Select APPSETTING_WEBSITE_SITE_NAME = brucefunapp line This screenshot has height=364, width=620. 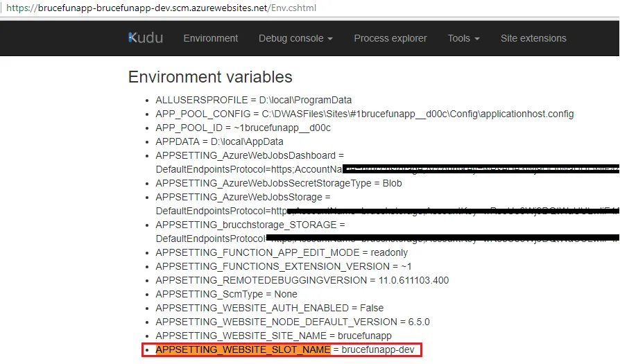[274, 336]
